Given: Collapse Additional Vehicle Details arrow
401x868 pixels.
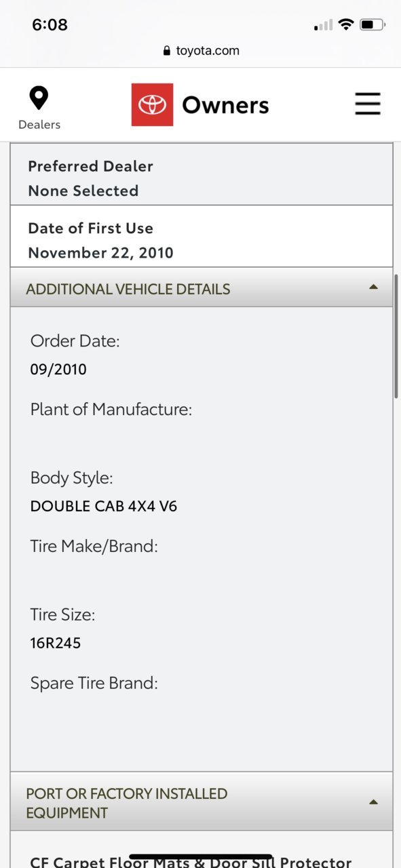Looking at the screenshot, I should (x=373, y=287).
